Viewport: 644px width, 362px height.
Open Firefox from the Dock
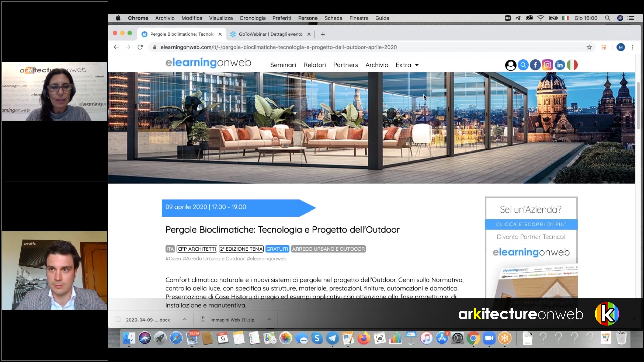364,338
